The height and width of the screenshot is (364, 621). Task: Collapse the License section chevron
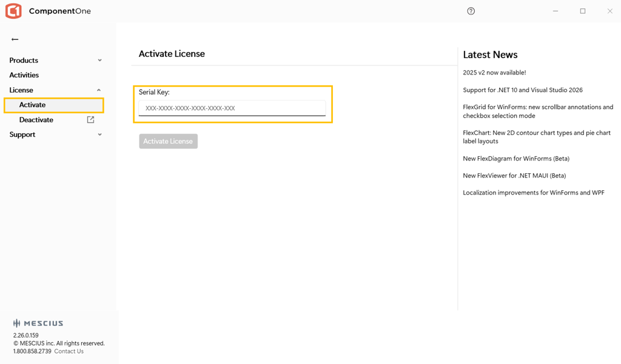[x=99, y=90]
